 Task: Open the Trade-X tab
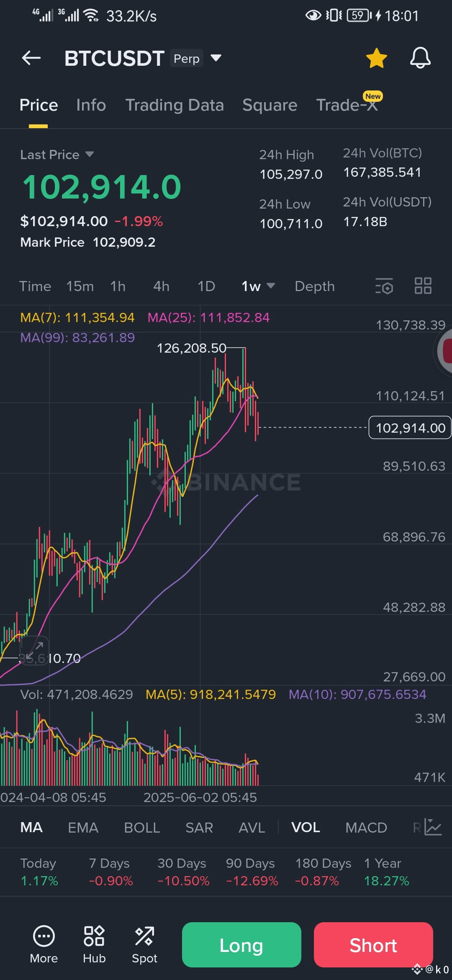point(347,105)
